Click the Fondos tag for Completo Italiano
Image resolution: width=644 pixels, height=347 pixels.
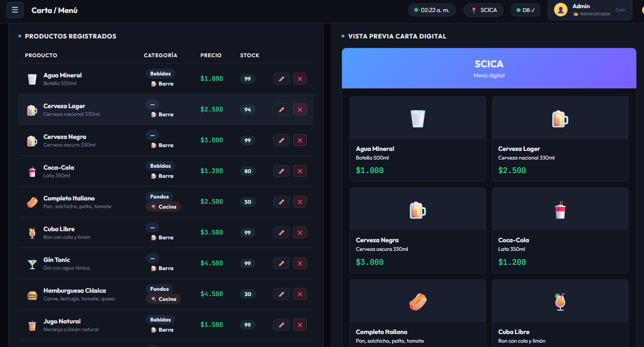pyautogui.click(x=159, y=197)
